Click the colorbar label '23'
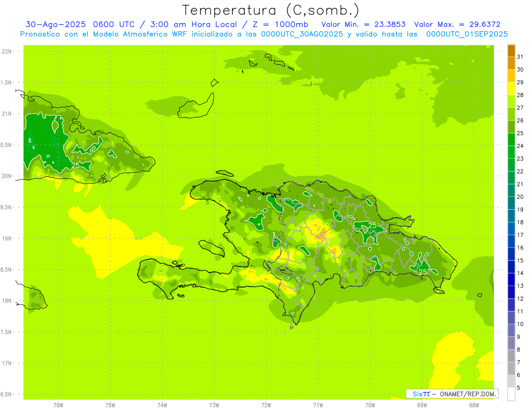 [x=520, y=159]
